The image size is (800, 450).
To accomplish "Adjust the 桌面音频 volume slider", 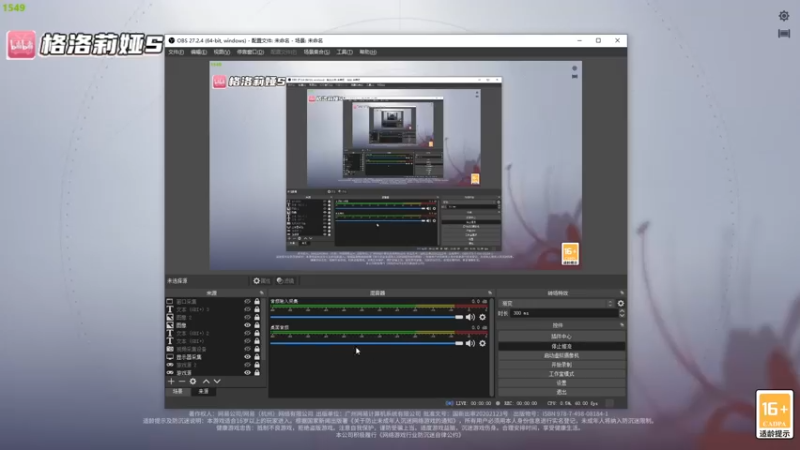I will coord(366,343).
